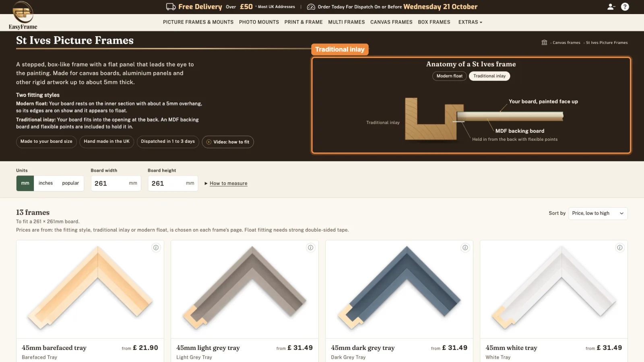Play the Video: how to fit
The width and height of the screenshot is (644, 362).
[228, 142]
